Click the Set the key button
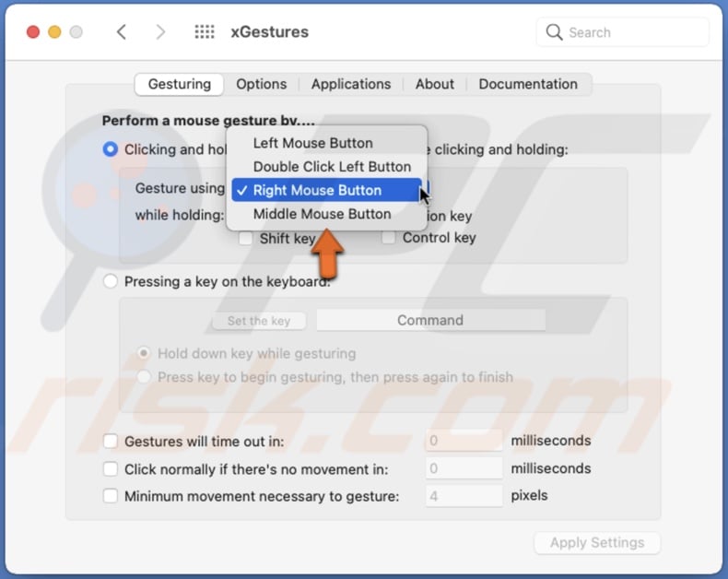This screenshot has width=728, height=579. point(259,321)
